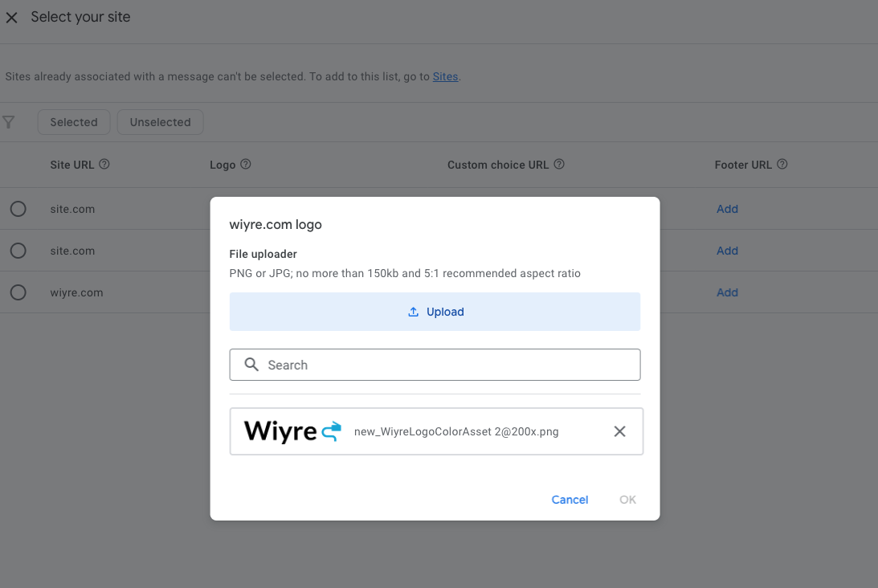Select the wiyre.com radio button
Screen dimensions: 878x588
(x=18, y=292)
